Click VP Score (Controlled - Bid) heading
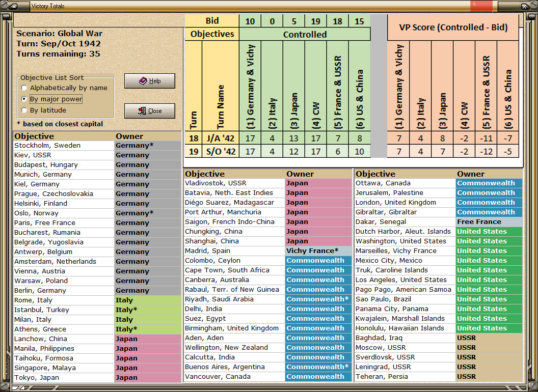Image resolution: width=538 pixels, height=392 pixels. pos(453,27)
